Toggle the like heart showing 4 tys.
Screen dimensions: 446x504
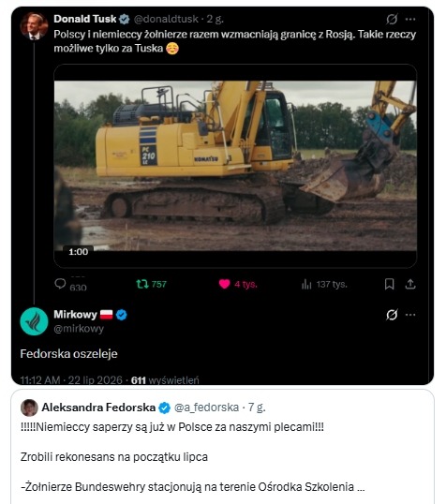pos(225,284)
